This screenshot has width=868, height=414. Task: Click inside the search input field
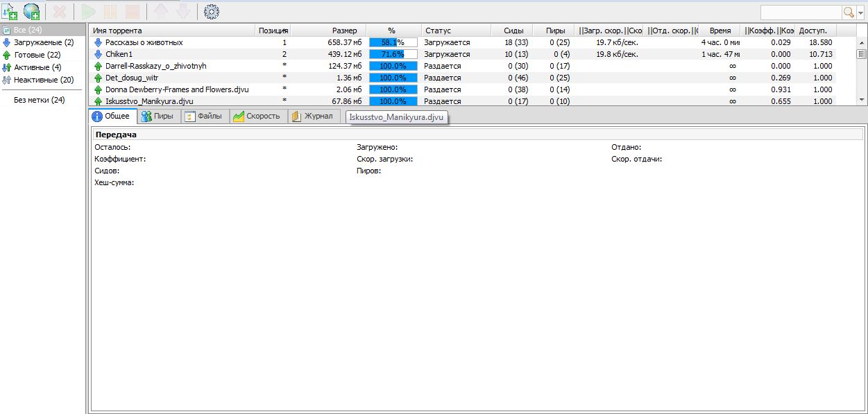(801, 12)
